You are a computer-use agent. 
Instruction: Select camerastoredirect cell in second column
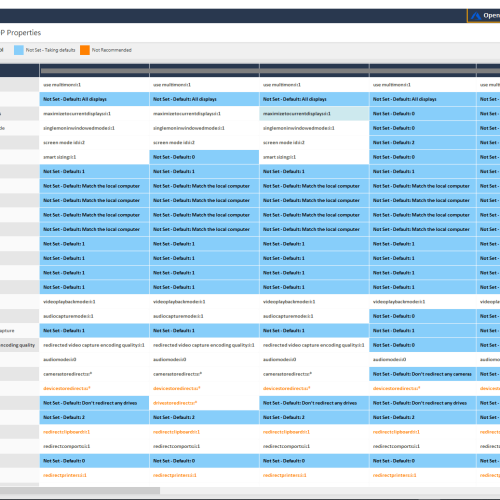[204, 374]
